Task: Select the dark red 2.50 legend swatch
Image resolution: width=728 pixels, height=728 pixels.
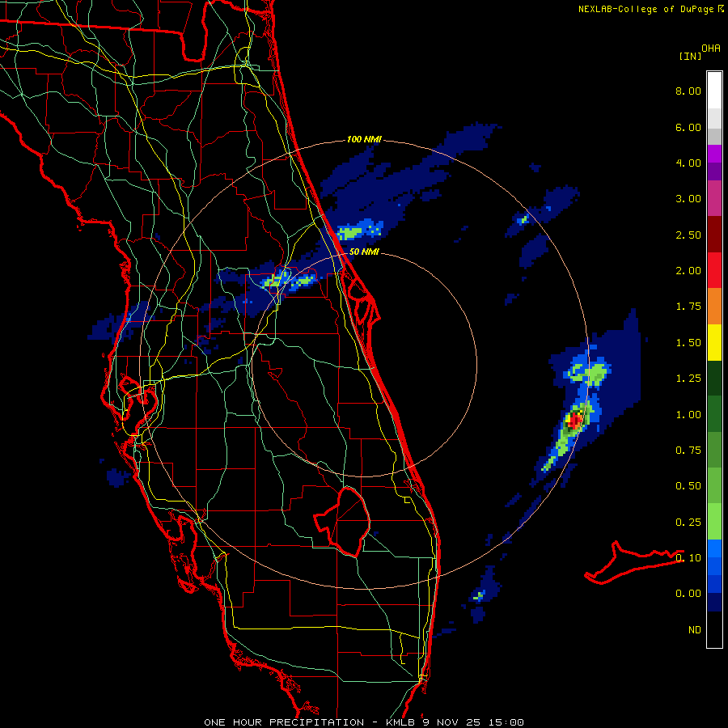Action: pos(714,235)
